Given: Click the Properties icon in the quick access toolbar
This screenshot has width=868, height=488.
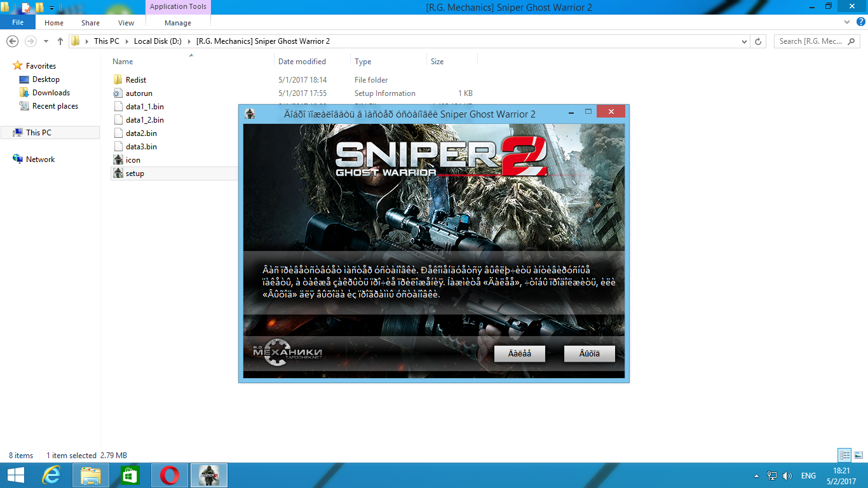Looking at the screenshot, I should [25, 8].
